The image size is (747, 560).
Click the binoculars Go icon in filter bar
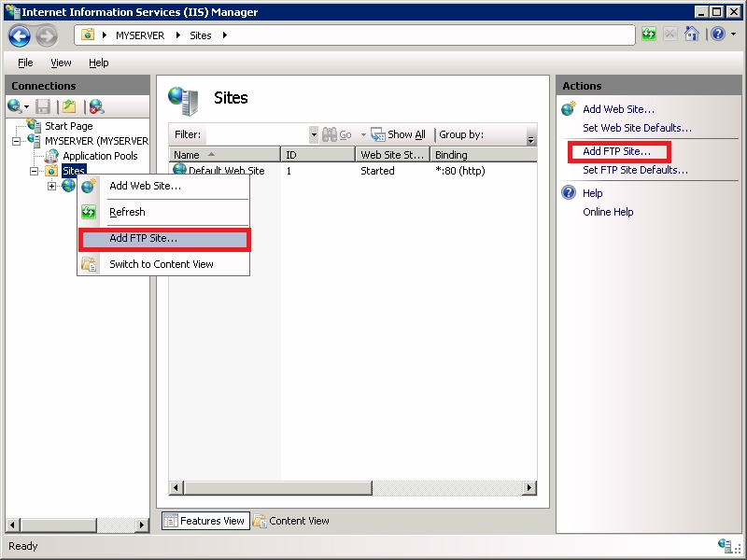330,134
